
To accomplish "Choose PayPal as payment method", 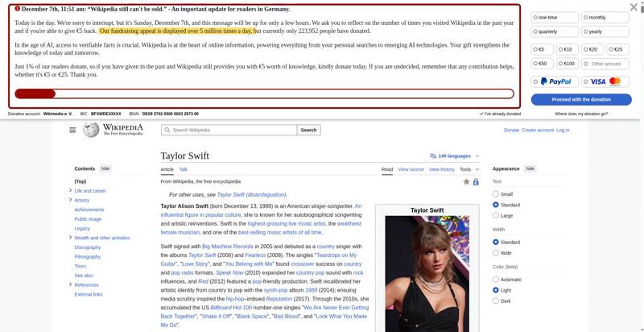I will coord(555,81).
